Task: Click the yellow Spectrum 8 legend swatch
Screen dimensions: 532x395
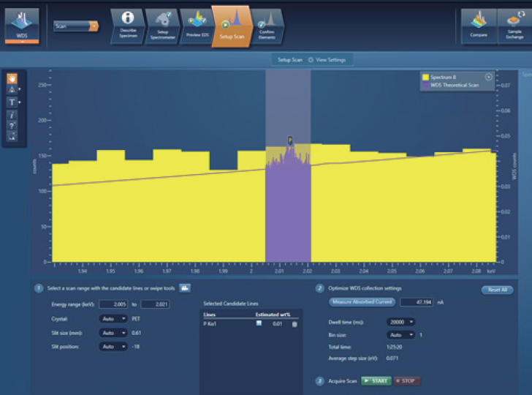Action: tap(424, 77)
